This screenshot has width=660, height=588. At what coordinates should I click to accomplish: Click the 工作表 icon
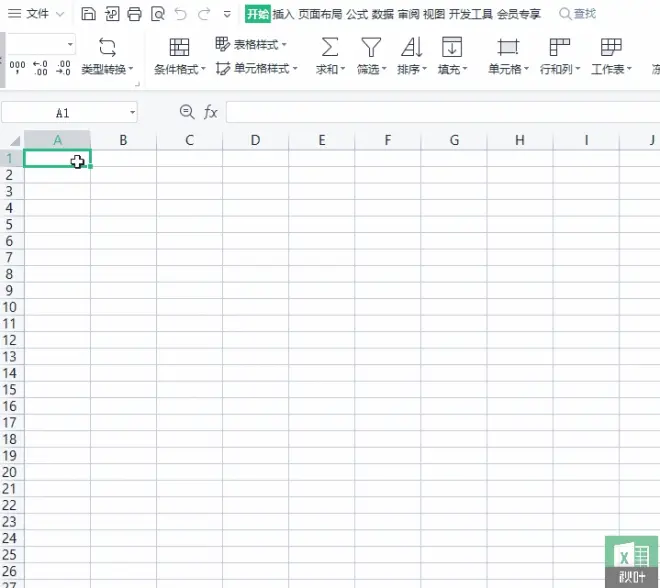(x=611, y=47)
